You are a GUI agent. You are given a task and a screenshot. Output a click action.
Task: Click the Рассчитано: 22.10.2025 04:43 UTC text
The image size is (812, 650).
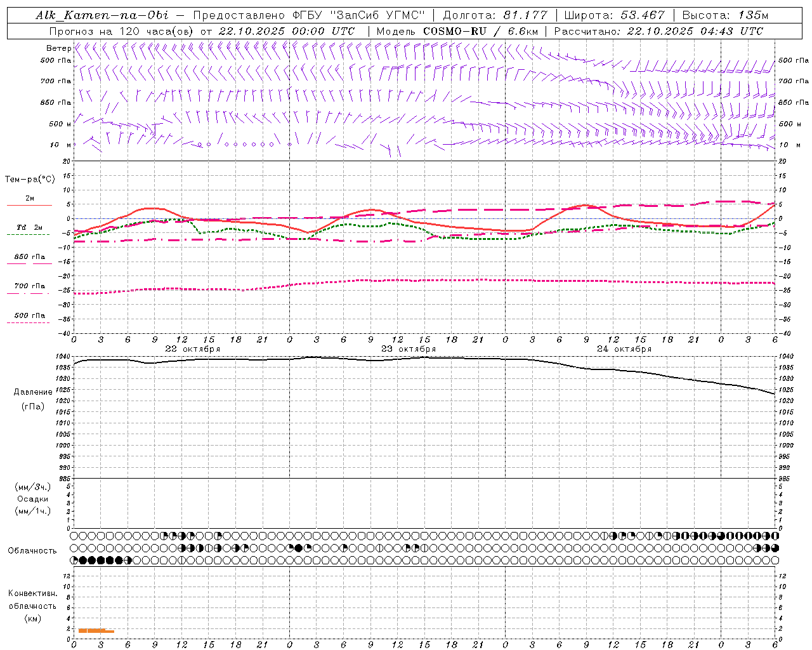click(658, 31)
